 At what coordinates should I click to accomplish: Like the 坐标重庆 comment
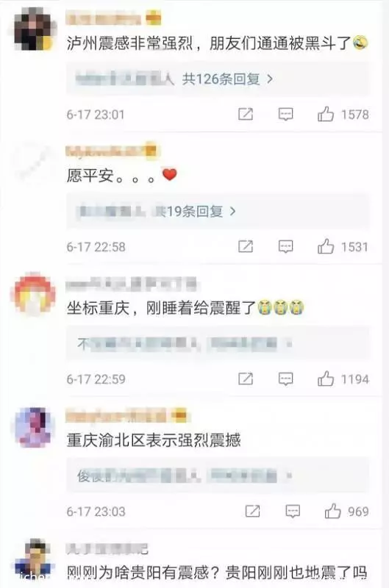tap(326, 379)
